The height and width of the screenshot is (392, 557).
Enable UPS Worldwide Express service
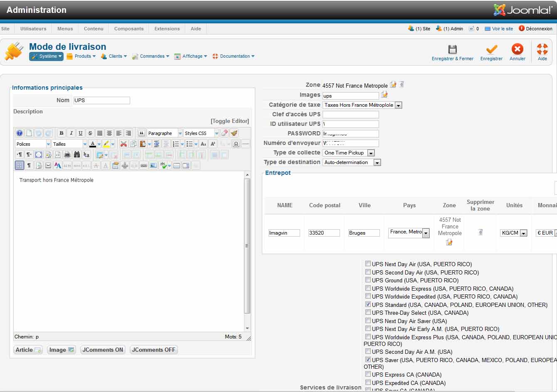tap(368, 288)
